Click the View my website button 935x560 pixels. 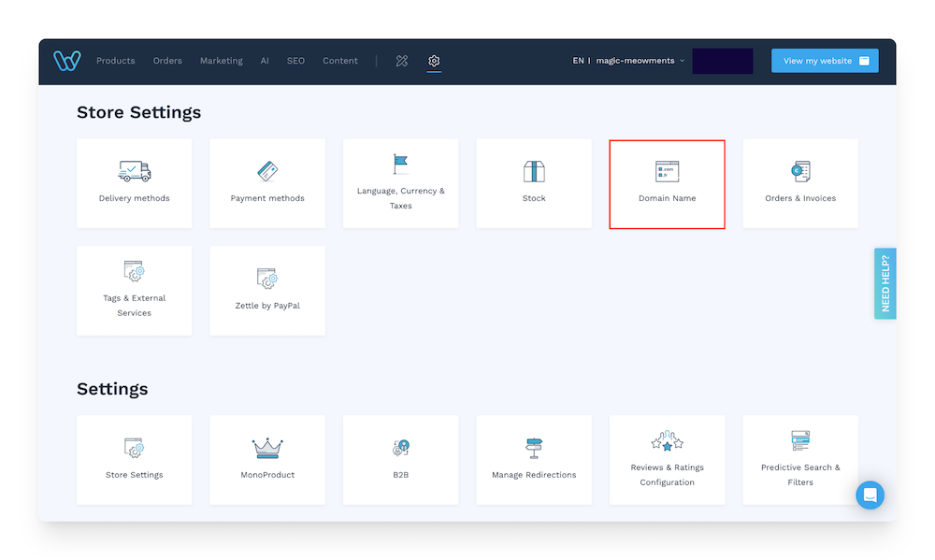pos(824,60)
